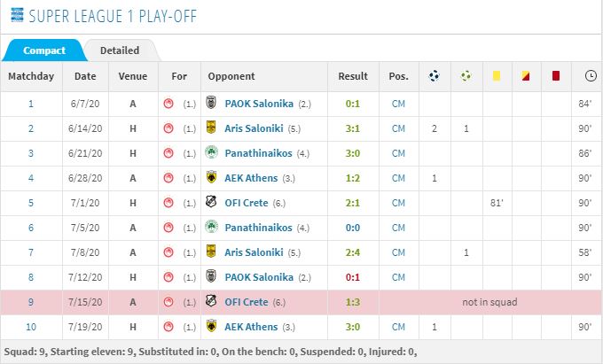The image size is (603, 364).
Task: Open the 3:0 result against Panathinaikos
Action: [353, 153]
